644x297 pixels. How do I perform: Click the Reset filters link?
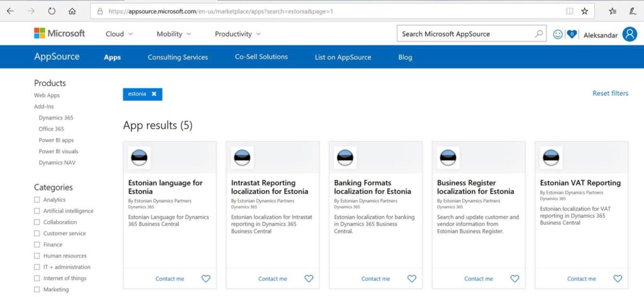pyautogui.click(x=610, y=94)
